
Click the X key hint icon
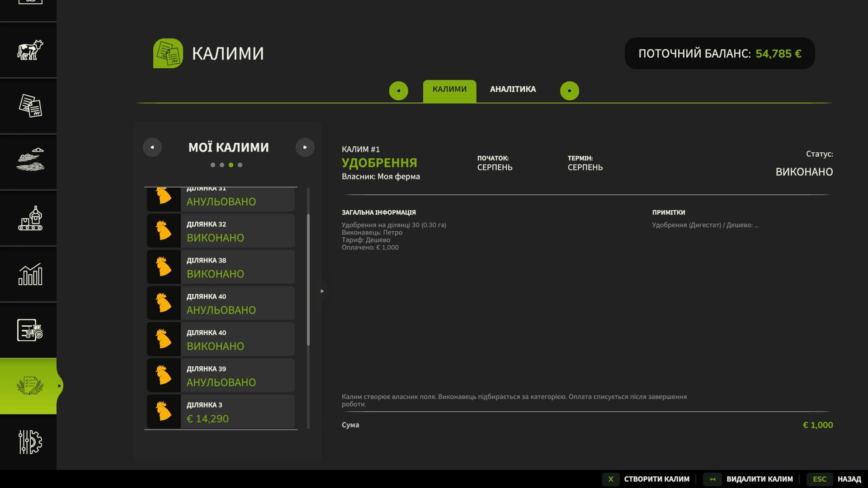tap(611, 479)
